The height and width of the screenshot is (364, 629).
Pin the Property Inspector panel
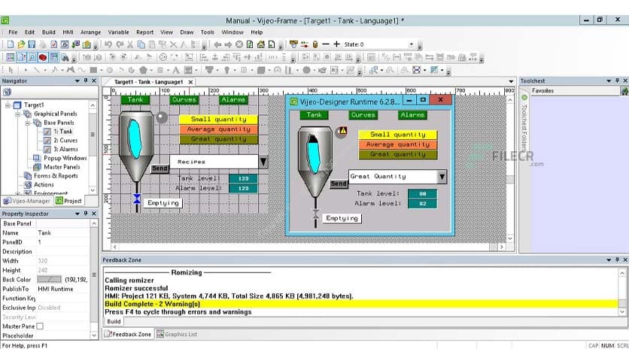click(x=86, y=214)
